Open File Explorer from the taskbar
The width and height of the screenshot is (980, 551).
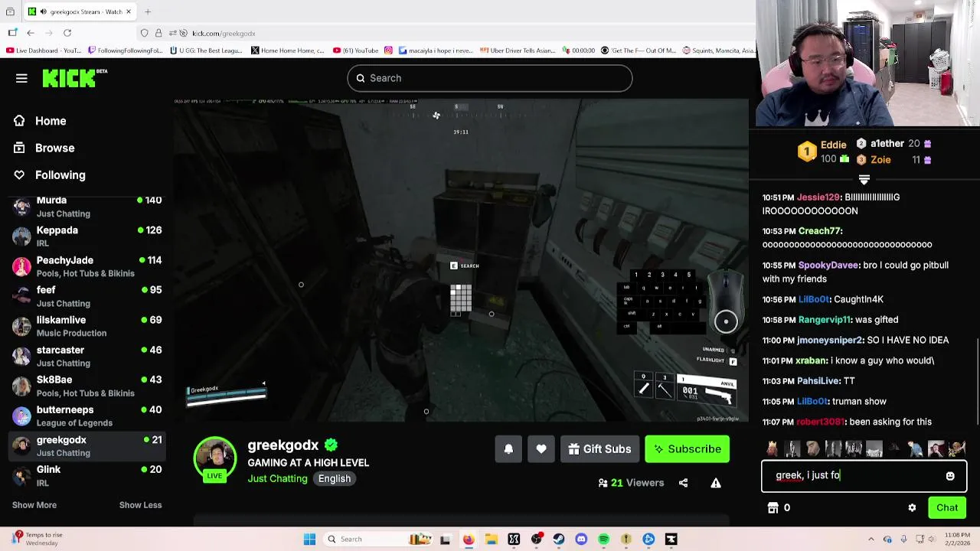pyautogui.click(x=491, y=540)
